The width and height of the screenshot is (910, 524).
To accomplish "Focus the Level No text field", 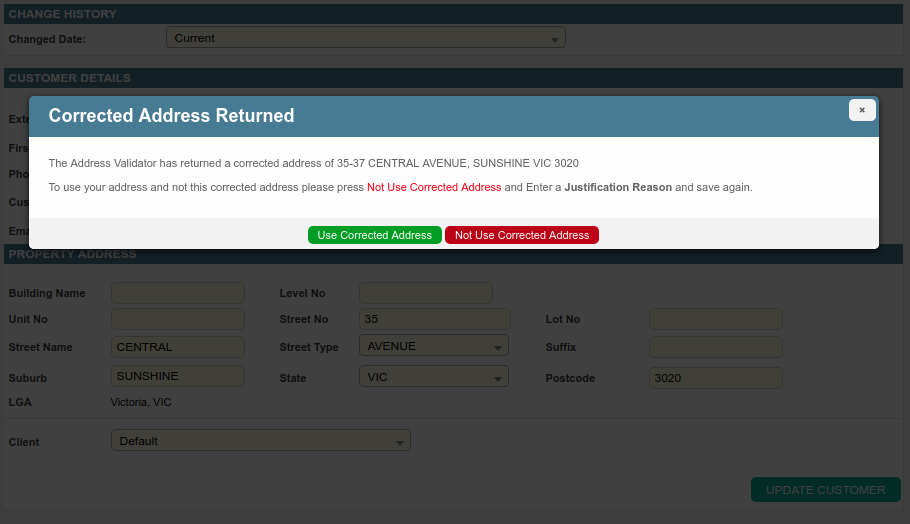I will tap(425, 293).
